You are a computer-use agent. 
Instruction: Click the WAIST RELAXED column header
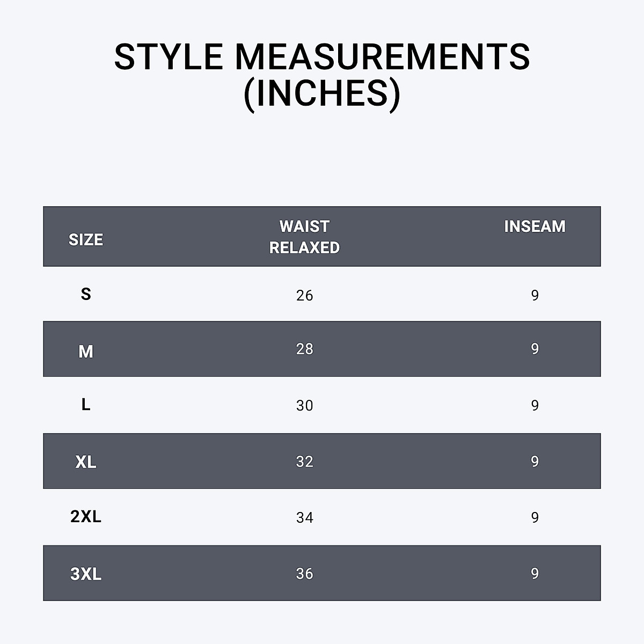pos(304,237)
